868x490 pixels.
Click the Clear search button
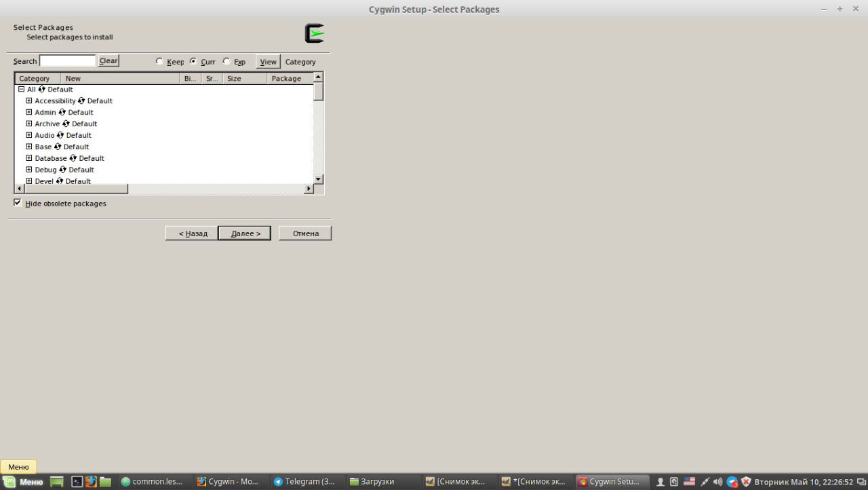coord(108,61)
